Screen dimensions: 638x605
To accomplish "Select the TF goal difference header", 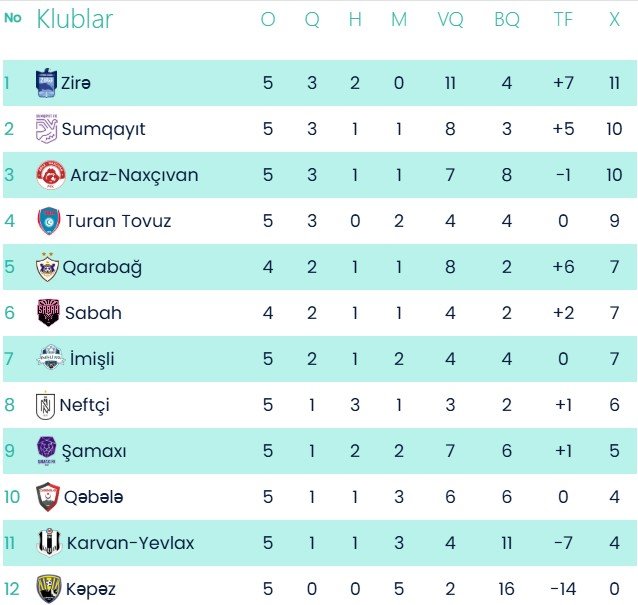I will coord(563,20).
